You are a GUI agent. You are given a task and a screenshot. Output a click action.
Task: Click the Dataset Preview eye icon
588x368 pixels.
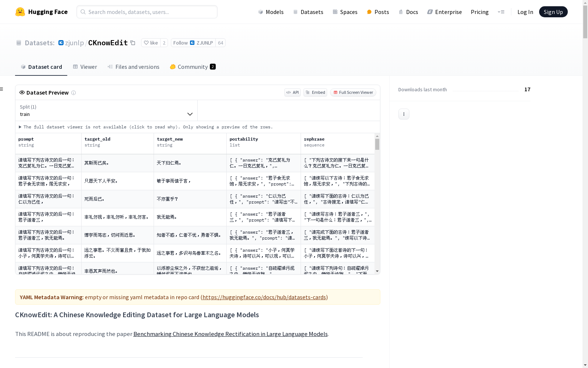click(22, 92)
